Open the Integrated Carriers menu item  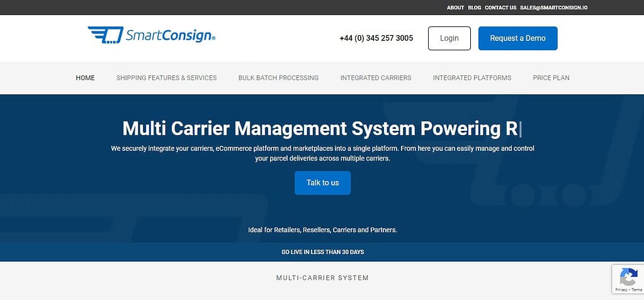click(x=376, y=77)
